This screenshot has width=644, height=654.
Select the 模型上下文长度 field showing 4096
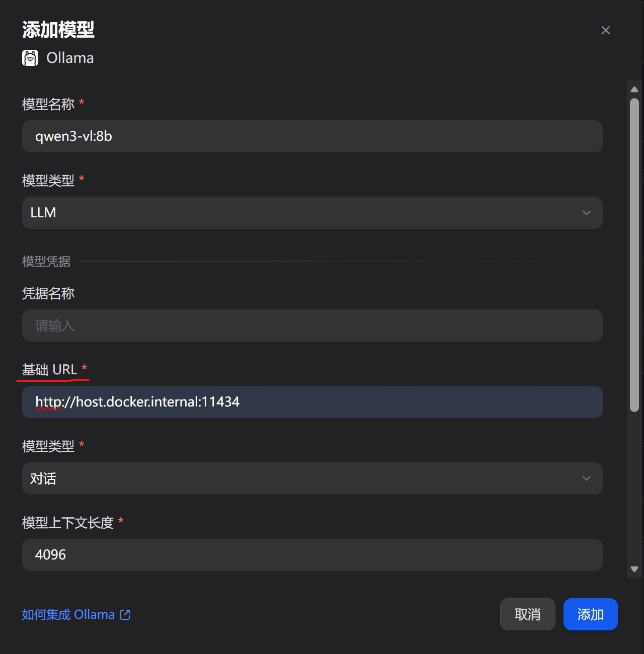312,555
